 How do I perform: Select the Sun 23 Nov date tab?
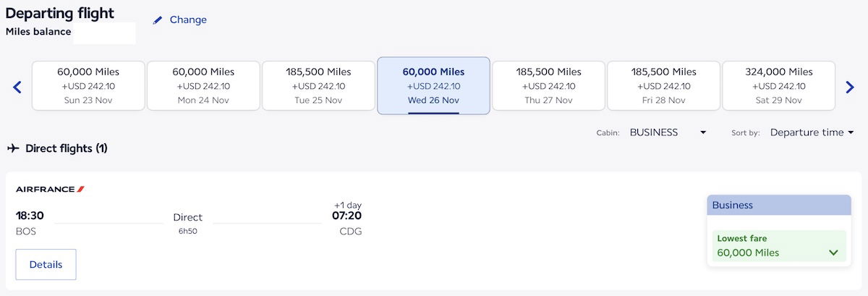[x=88, y=86]
